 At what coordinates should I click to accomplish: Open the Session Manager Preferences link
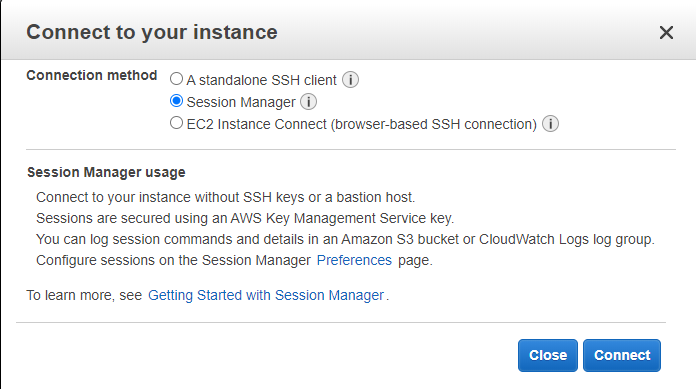coord(354,260)
